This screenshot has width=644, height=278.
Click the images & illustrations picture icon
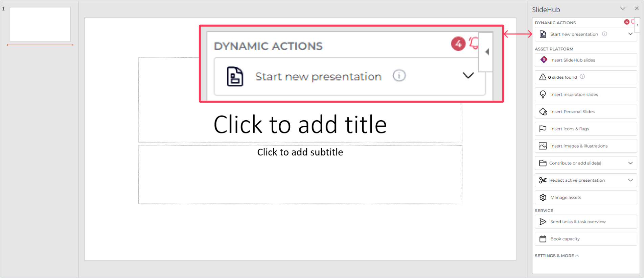click(543, 146)
